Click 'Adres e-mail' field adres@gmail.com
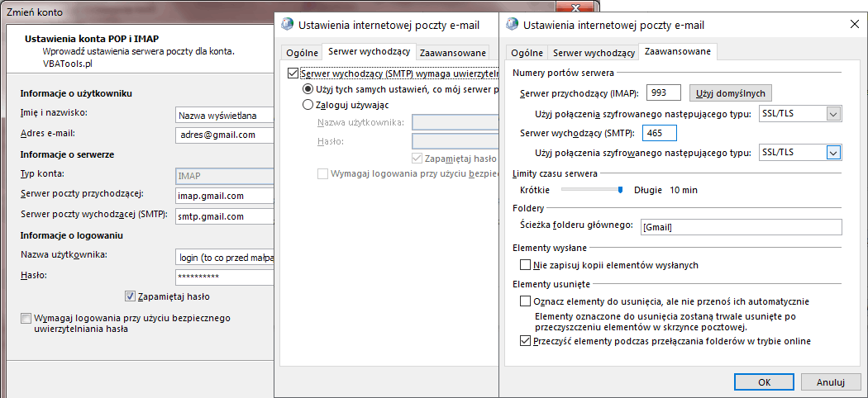The image size is (868, 398). click(x=225, y=135)
